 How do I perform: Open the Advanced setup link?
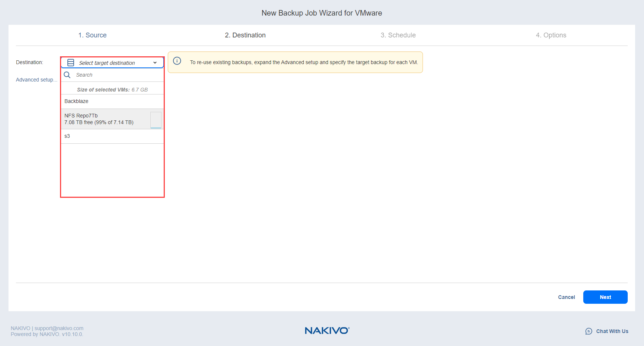[x=36, y=80]
